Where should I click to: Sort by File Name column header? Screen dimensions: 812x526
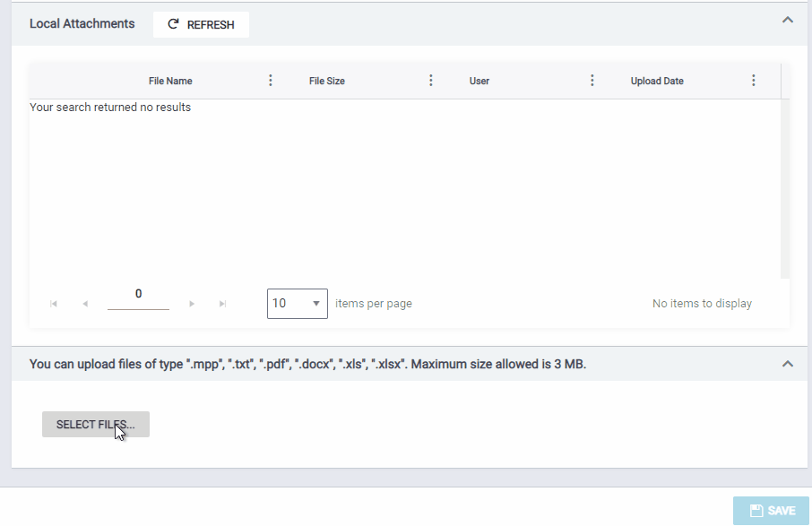click(x=170, y=82)
